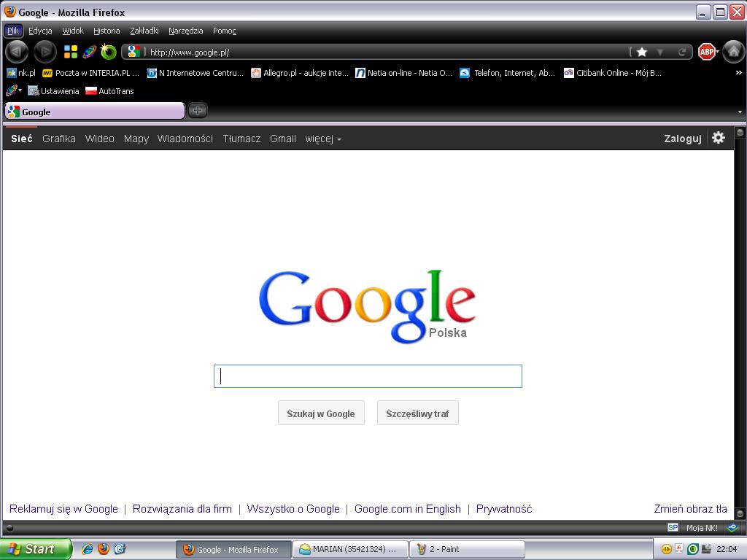The width and height of the screenshot is (747, 560).
Task: Open Ustawienia on the toolbar
Action: click(53, 91)
